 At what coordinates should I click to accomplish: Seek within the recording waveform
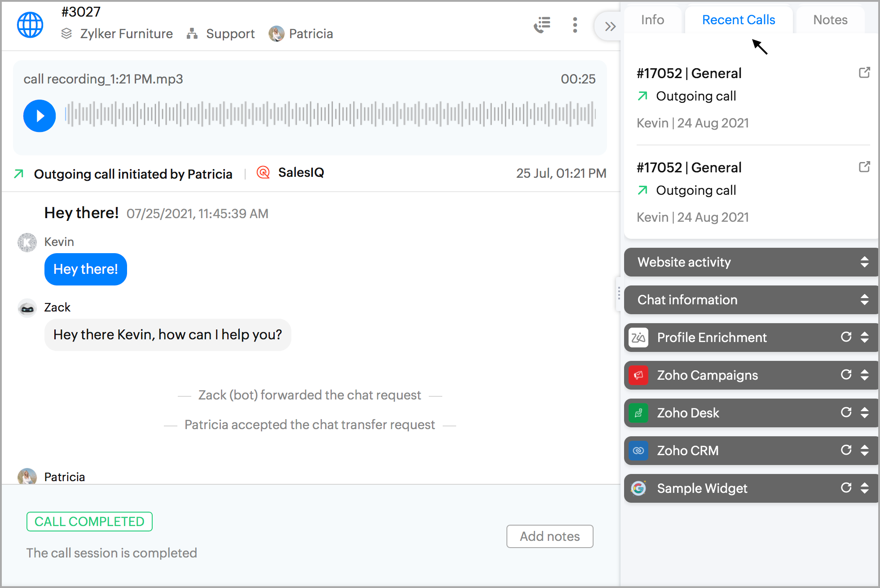(x=330, y=114)
